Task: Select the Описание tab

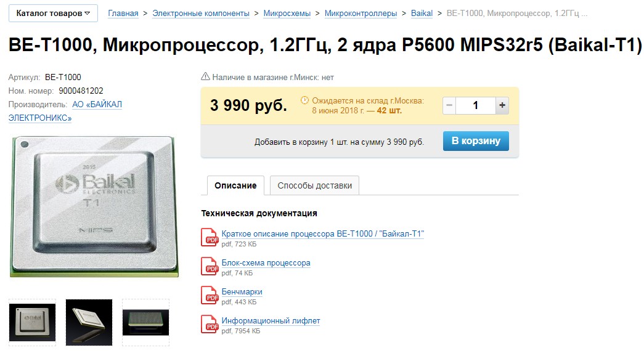Action: click(235, 185)
